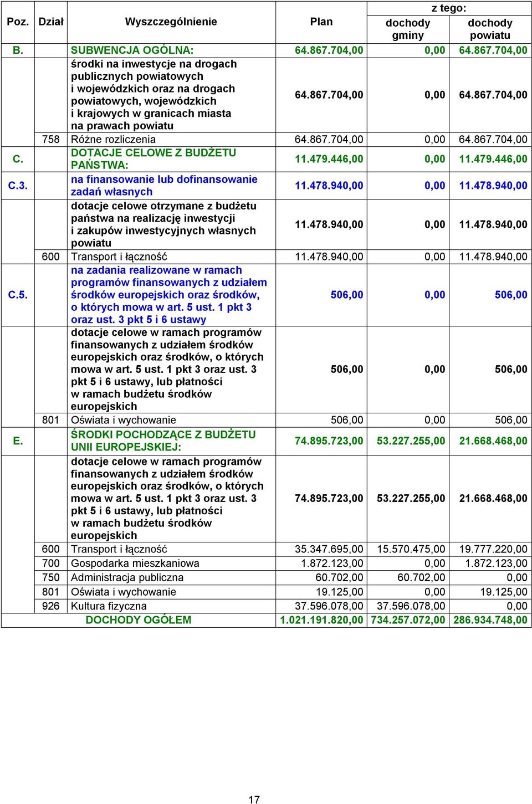Click 'C.' position label

point(18,160)
